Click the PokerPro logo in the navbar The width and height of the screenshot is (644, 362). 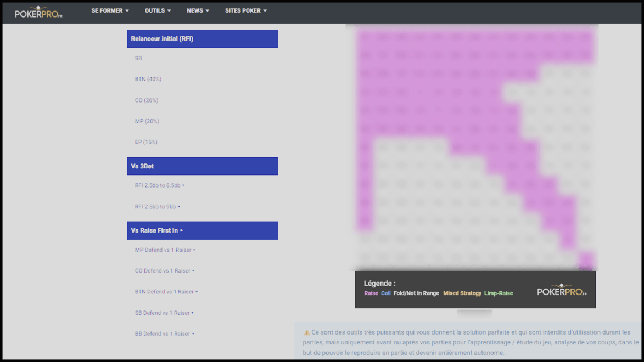(x=38, y=13)
